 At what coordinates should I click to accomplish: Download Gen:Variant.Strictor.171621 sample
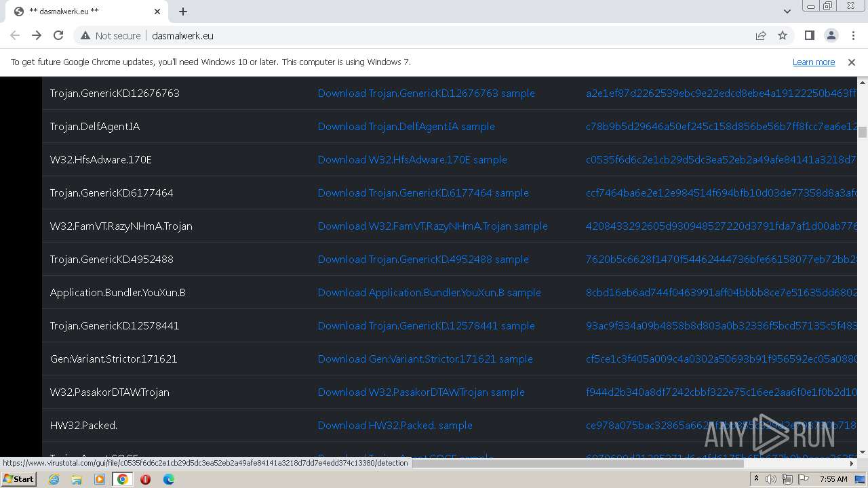click(425, 359)
